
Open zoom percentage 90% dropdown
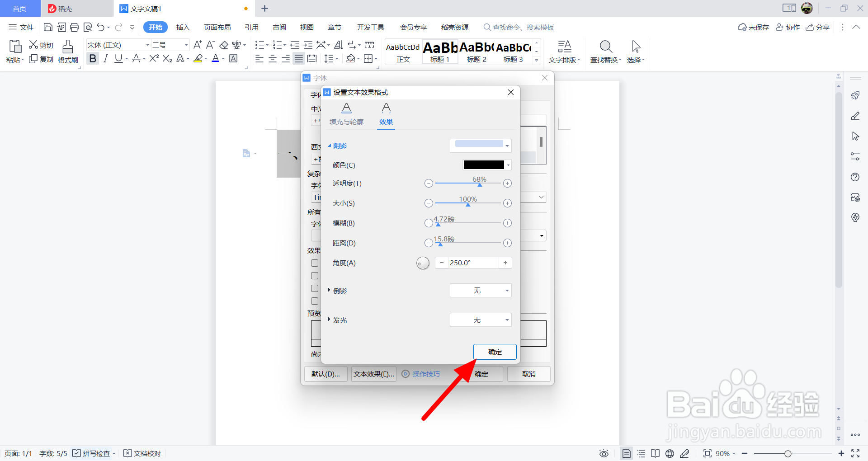[726, 453]
